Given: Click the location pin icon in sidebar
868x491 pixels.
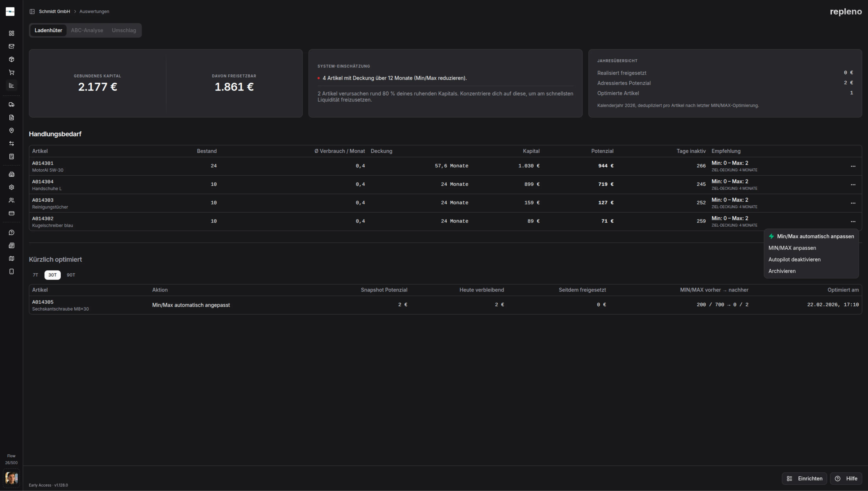Looking at the screenshot, I should (x=11, y=130).
